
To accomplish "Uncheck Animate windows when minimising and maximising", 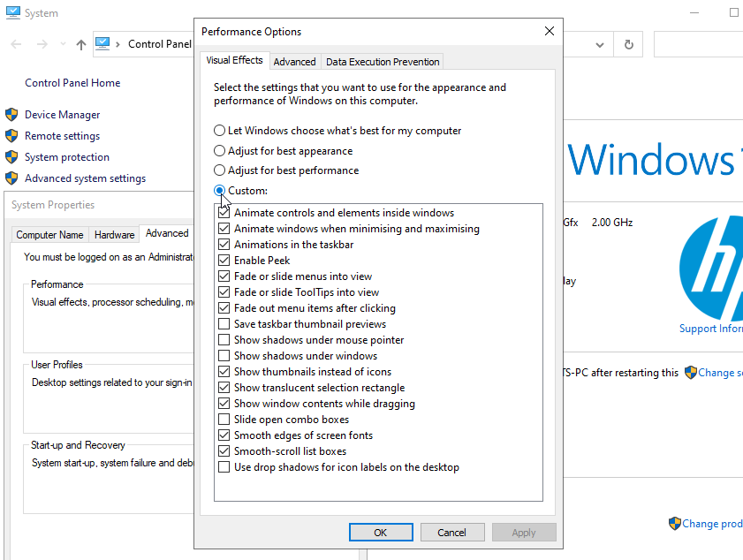I will point(224,229).
